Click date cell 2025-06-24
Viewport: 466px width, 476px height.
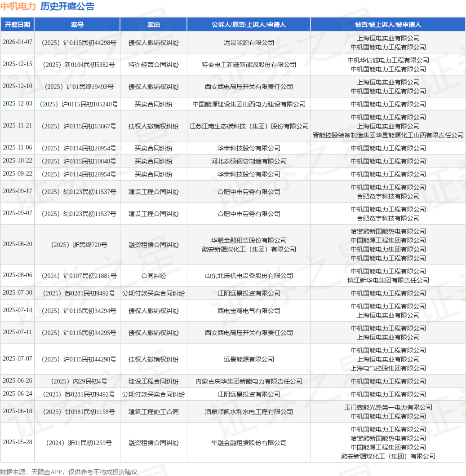point(18,394)
